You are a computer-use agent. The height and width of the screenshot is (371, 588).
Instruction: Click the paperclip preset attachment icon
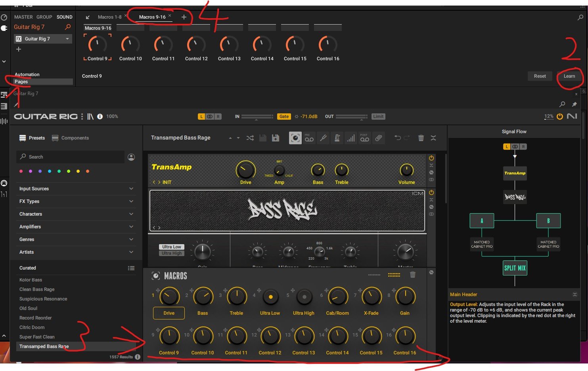pyautogui.click(x=379, y=138)
